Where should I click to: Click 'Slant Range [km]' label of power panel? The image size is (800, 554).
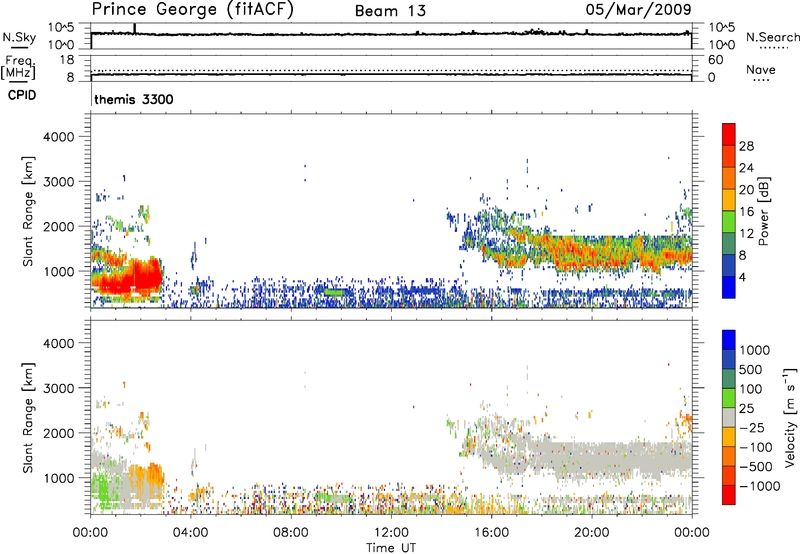28,211
